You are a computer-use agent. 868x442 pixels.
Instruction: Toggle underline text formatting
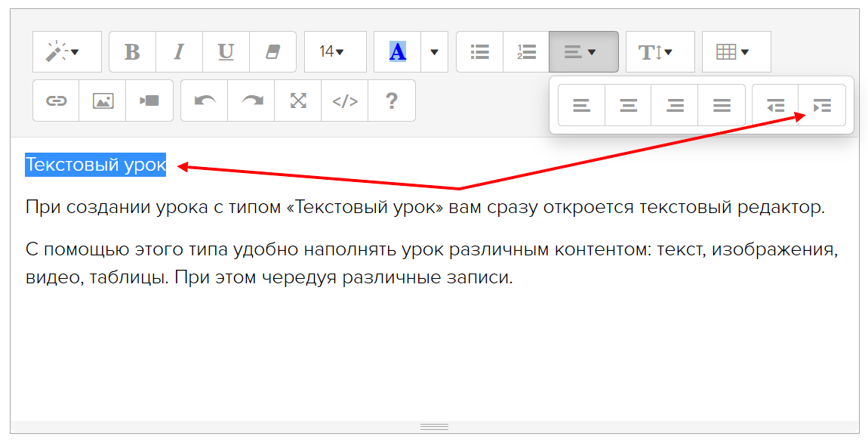pyautogui.click(x=226, y=52)
